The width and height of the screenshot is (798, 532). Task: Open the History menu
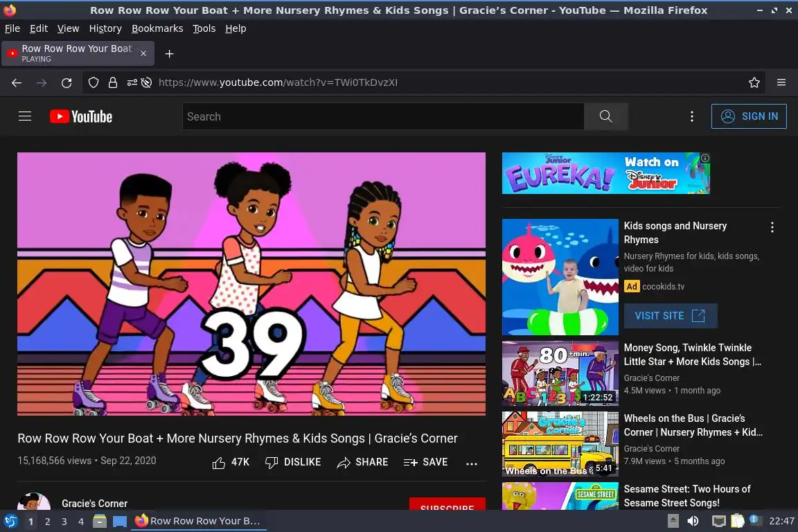[x=105, y=28]
